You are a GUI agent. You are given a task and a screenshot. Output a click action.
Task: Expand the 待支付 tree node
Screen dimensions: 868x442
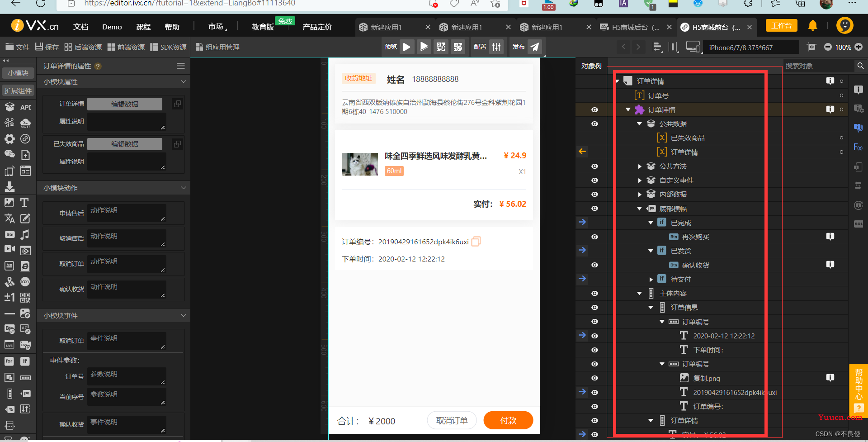(x=651, y=280)
